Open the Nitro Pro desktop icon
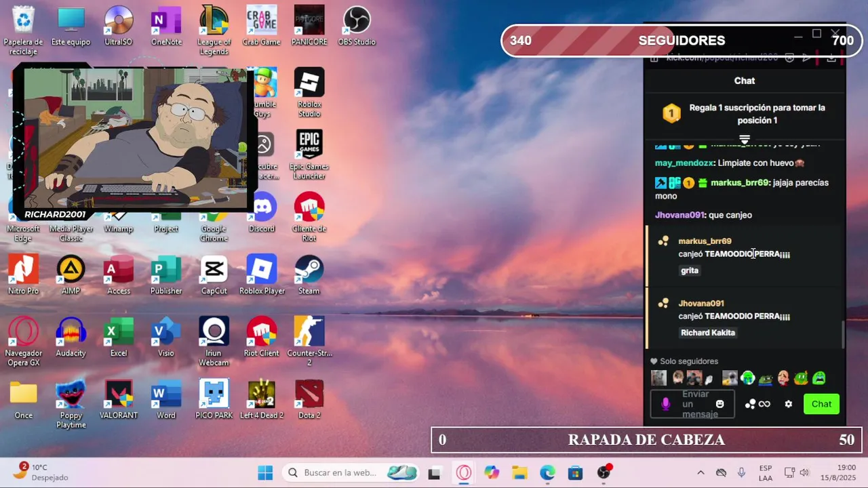 (24, 275)
